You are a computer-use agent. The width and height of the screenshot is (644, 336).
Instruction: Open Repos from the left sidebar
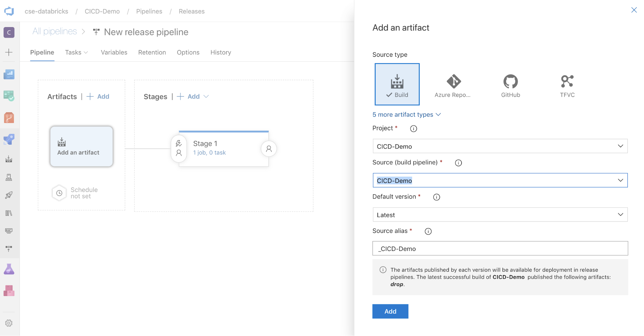9,118
